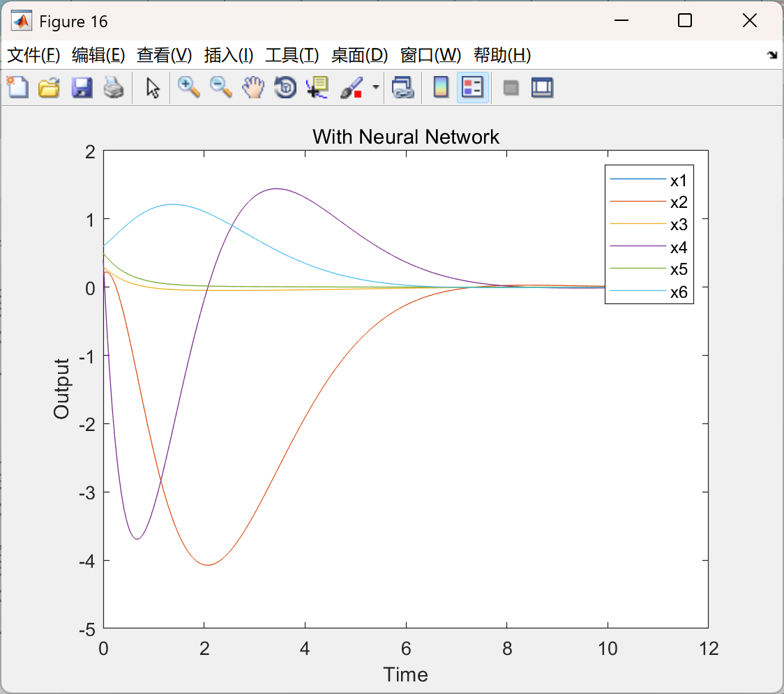Open the 工具(T) menu
Image resolution: width=784 pixels, height=694 pixels.
pos(292,55)
